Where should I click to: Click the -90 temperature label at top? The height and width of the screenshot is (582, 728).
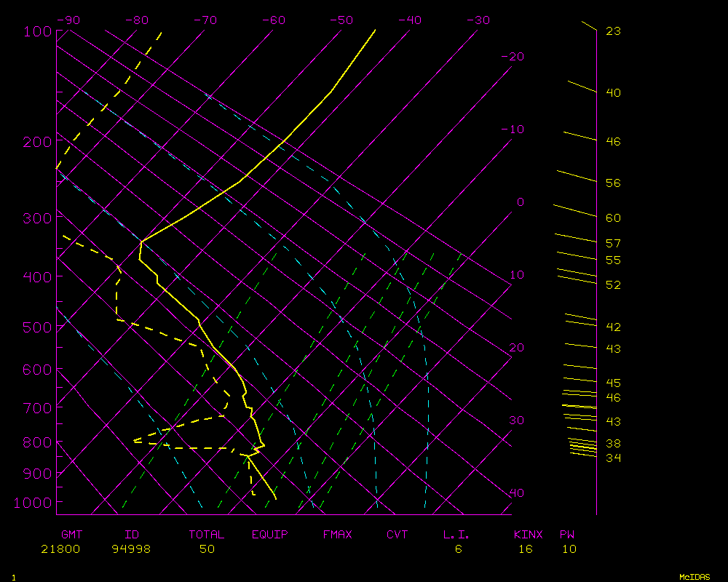coord(68,20)
